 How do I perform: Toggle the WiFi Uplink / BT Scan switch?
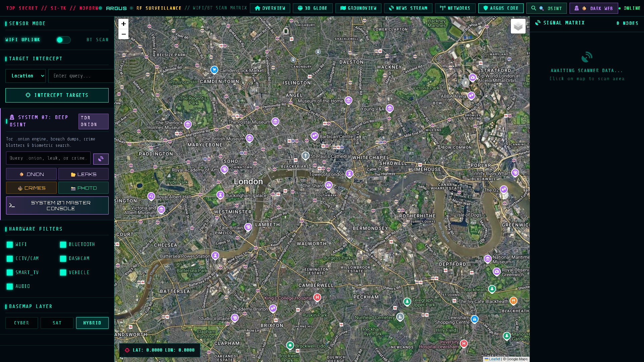point(63,40)
